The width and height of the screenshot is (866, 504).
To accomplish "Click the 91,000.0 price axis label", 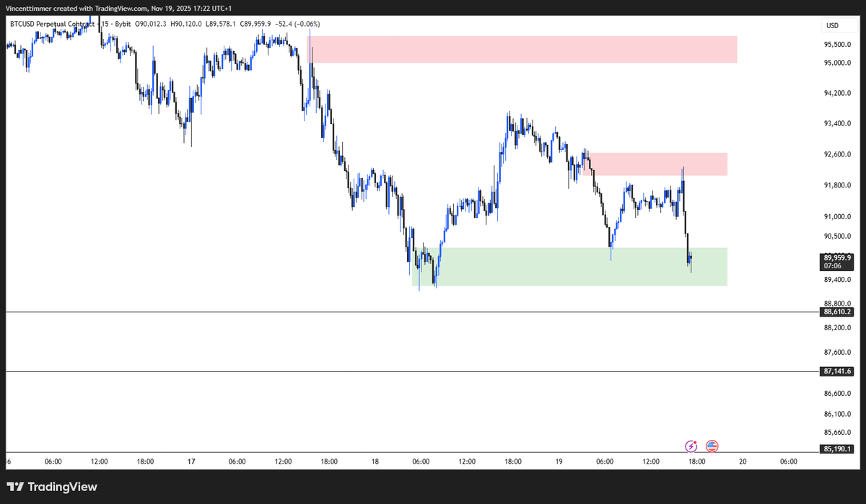I will pyautogui.click(x=837, y=216).
